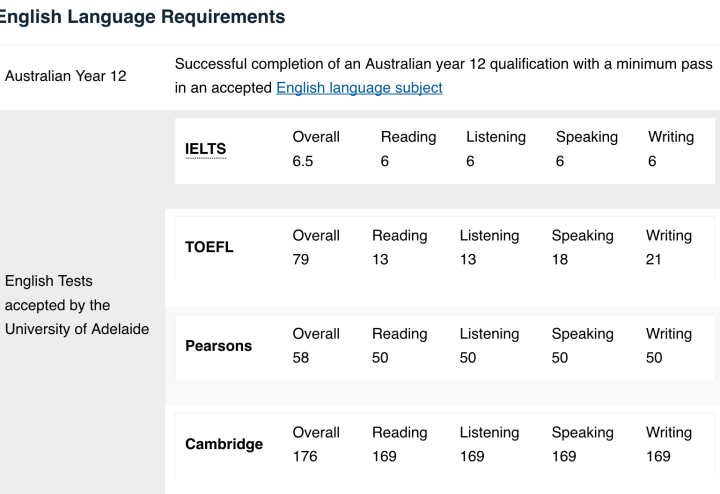Select Cambridge Overall score 176
Viewport: 720px width, 494px height.
coord(305,456)
